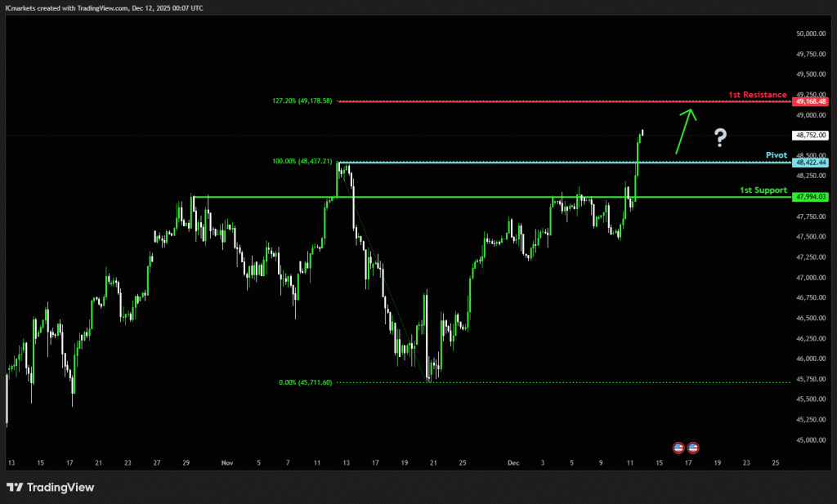Screen dimensions: 837x504
Task: Select the Pivot text label
Action: click(776, 155)
